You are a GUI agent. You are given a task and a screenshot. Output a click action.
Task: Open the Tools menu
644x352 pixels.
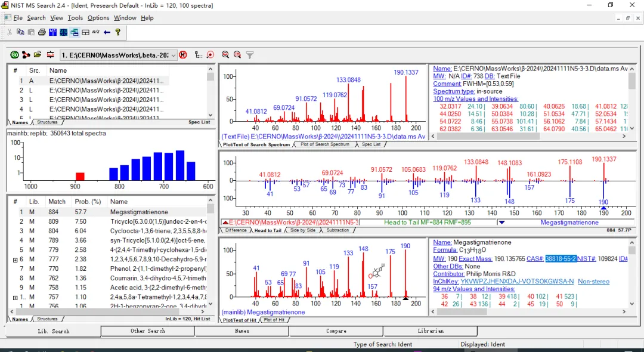tap(75, 18)
